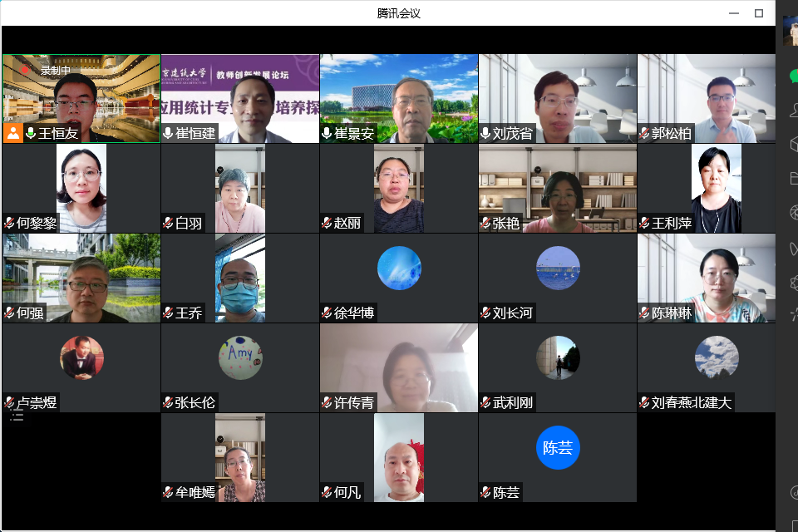Toggle the muted mic icon beside 陈芸's name
The width and height of the screenshot is (798, 532).
485,492
